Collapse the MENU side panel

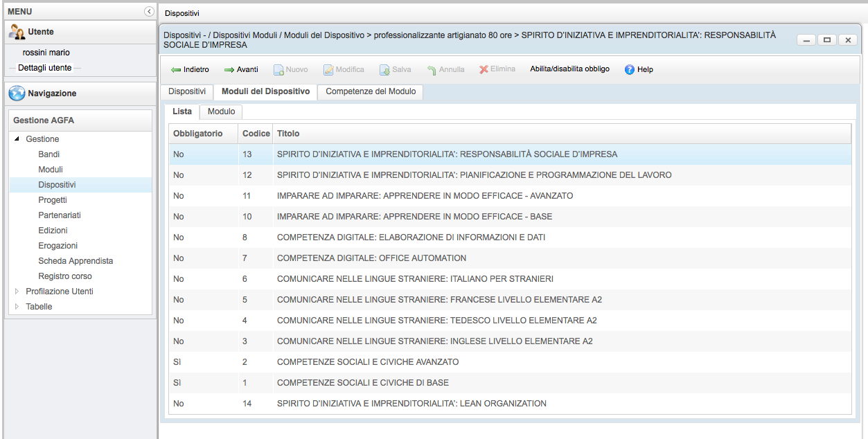149,12
